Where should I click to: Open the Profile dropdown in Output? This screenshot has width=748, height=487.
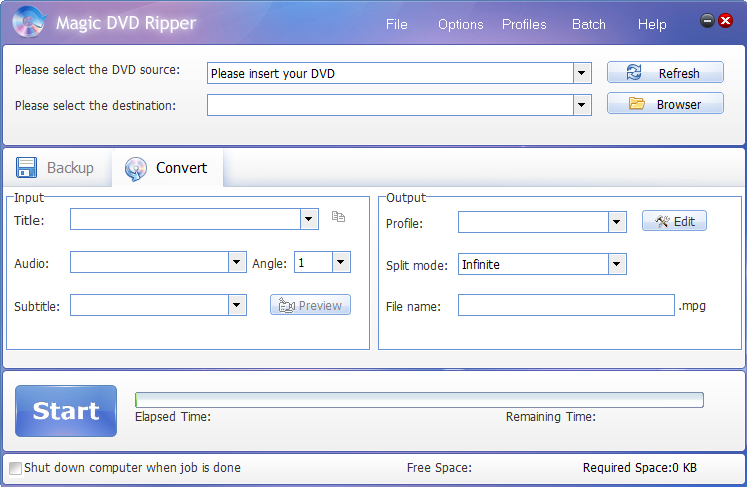point(617,222)
